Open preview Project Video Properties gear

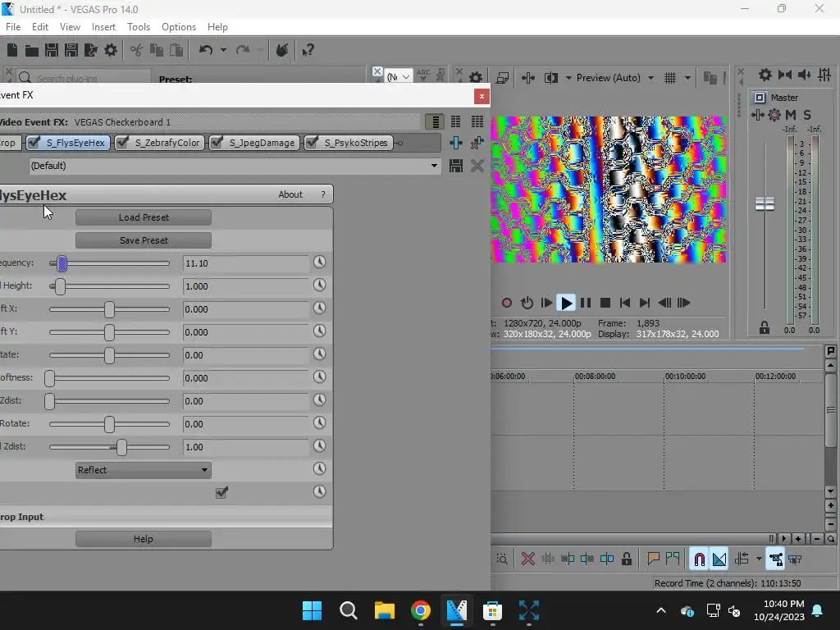point(475,78)
